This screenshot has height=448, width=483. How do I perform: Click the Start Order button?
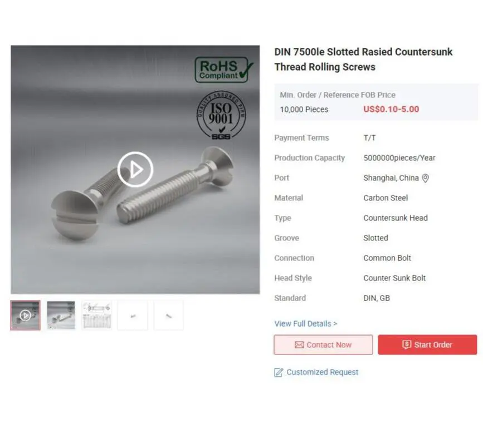427,344
